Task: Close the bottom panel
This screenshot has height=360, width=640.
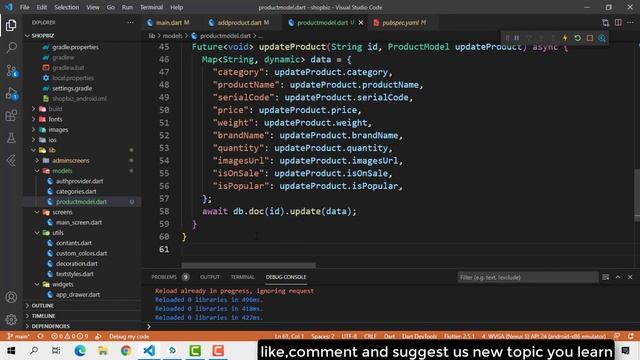Action: coord(630,277)
